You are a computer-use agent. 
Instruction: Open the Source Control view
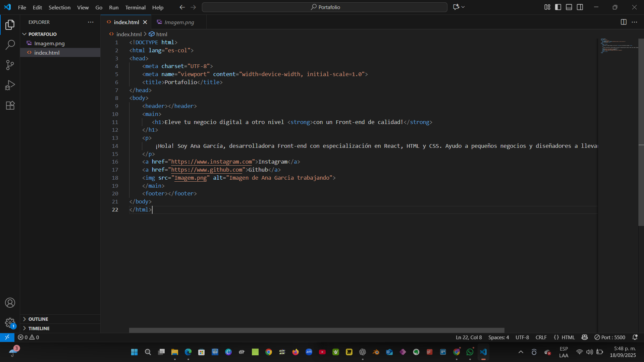(x=10, y=65)
